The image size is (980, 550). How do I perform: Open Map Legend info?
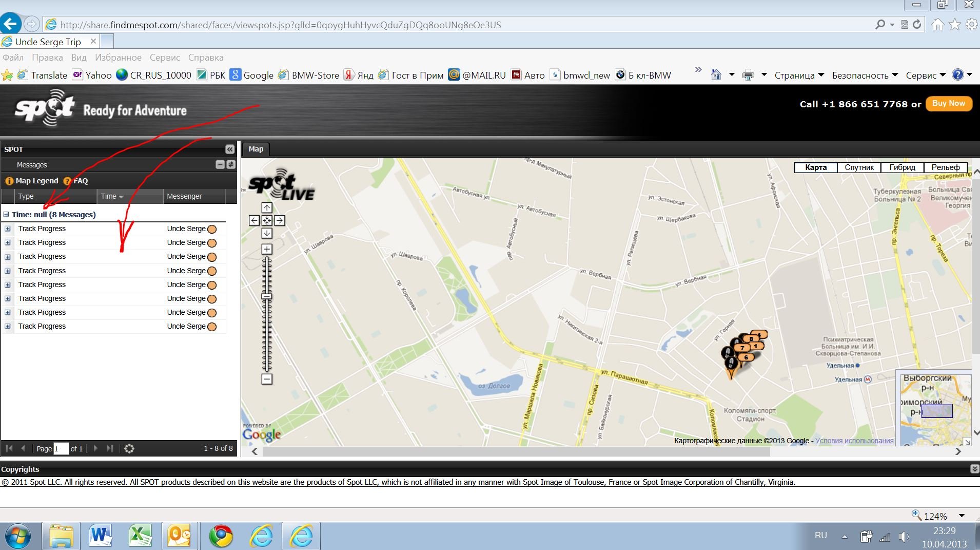[32, 181]
